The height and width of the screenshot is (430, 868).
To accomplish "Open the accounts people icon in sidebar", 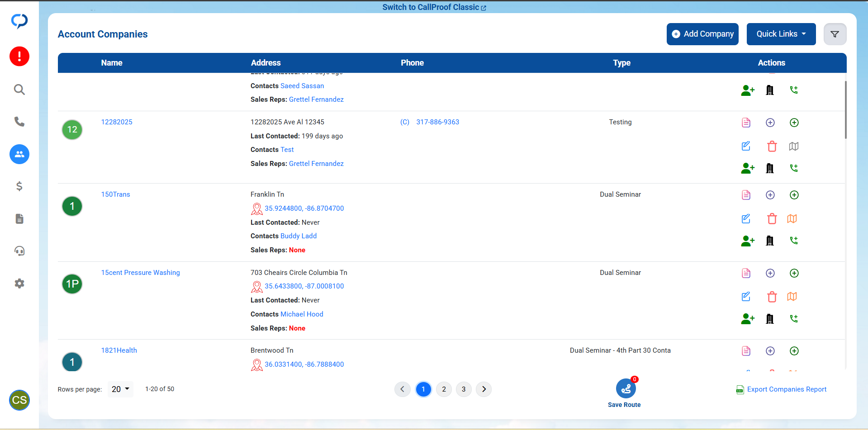I will (19, 154).
